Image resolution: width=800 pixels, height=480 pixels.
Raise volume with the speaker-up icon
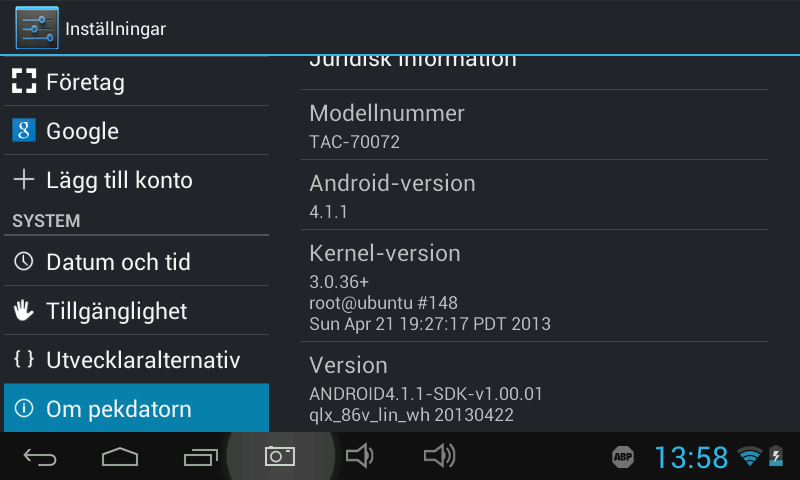point(439,456)
